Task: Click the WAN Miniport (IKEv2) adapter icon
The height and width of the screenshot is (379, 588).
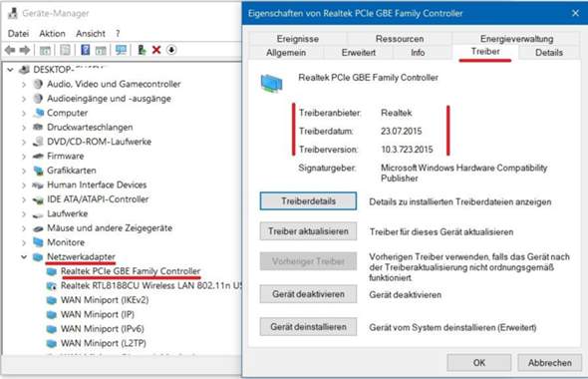Action: tap(52, 300)
